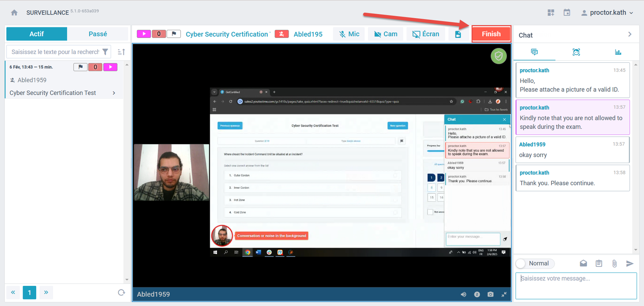Click the home icon
Viewport: 644px width, 306px height.
click(14, 13)
